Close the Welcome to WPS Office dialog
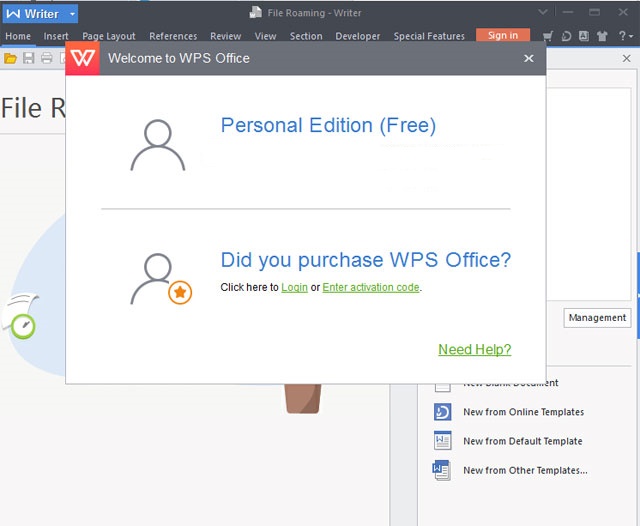This screenshot has width=640, height=526. coord(529,58)
